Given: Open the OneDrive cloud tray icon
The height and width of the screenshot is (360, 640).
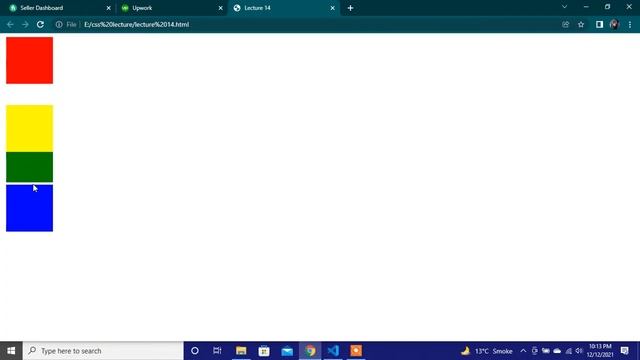Looking at the screenshot, I should pos(557,351).
